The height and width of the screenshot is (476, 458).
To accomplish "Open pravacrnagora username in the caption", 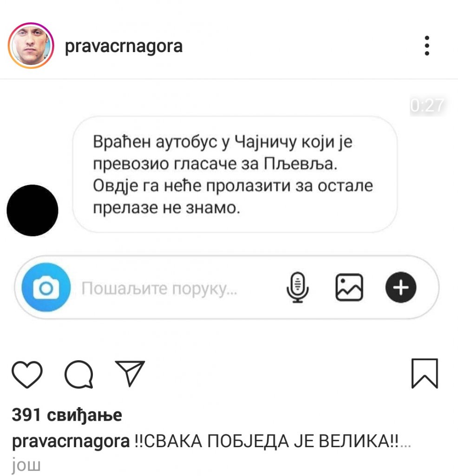I will point(71,442).
